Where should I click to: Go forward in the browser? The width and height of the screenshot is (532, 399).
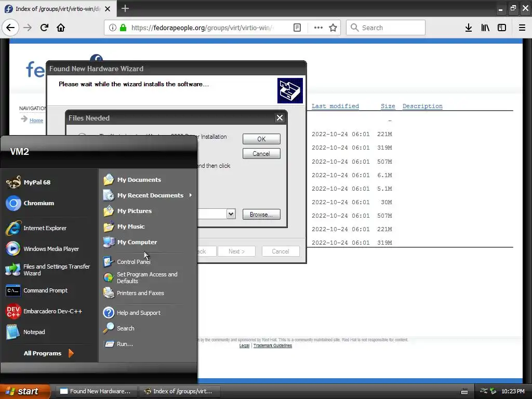27,28
